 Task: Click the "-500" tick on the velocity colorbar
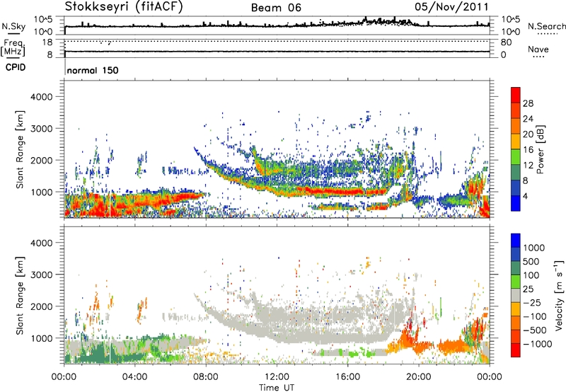(x=535, y=330)
